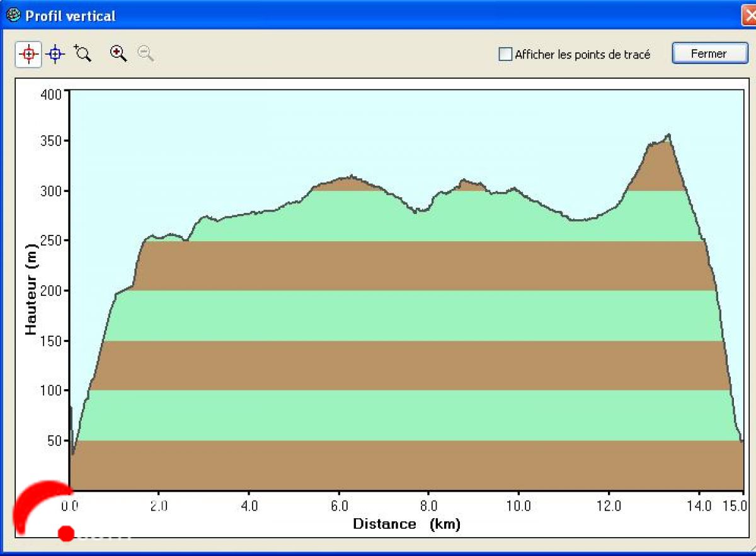Screen dimensions: 756x556
Task: Click the green band between 150 and 200 m
Action: click(x=403, y=315)
